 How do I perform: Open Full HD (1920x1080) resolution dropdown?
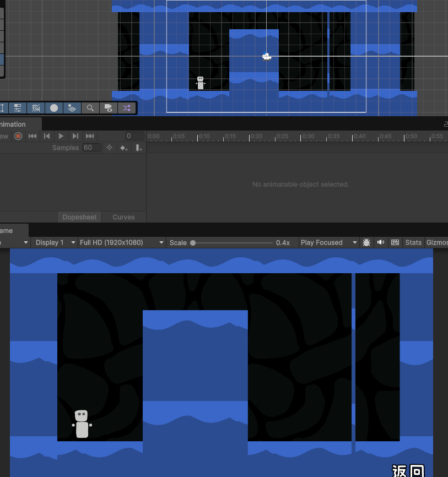(121, 242)
